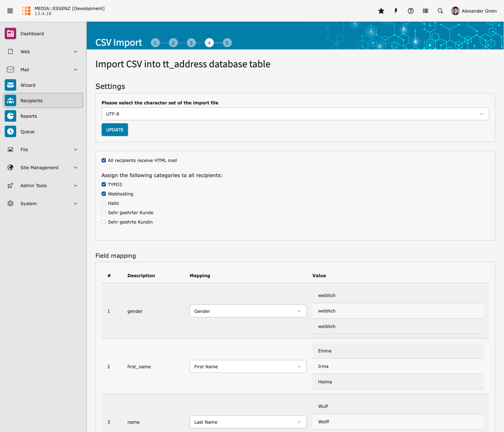Open the Gender mapping dropdown
Viewport: 504px width, 432px height.
pos(248,311)
